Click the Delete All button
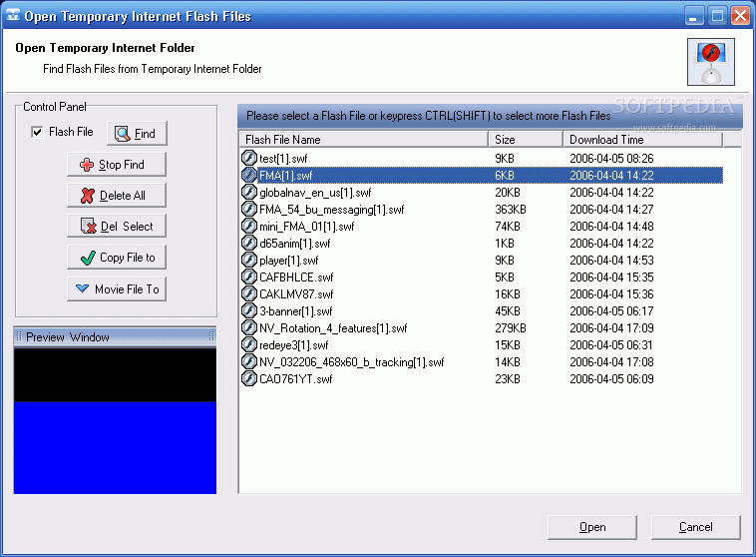This screenshot has width=756, height=557. tap(117, 196)
